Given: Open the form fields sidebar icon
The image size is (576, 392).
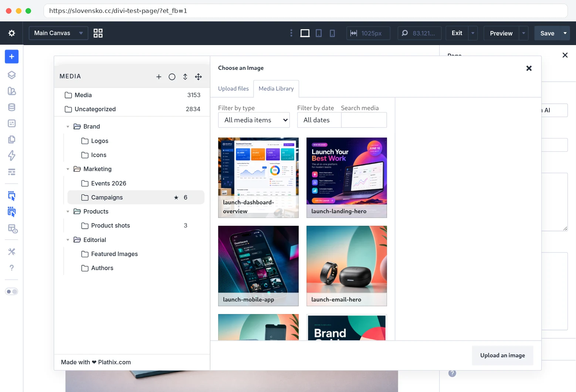Looking at the screenshot, I should pos(12,123).
